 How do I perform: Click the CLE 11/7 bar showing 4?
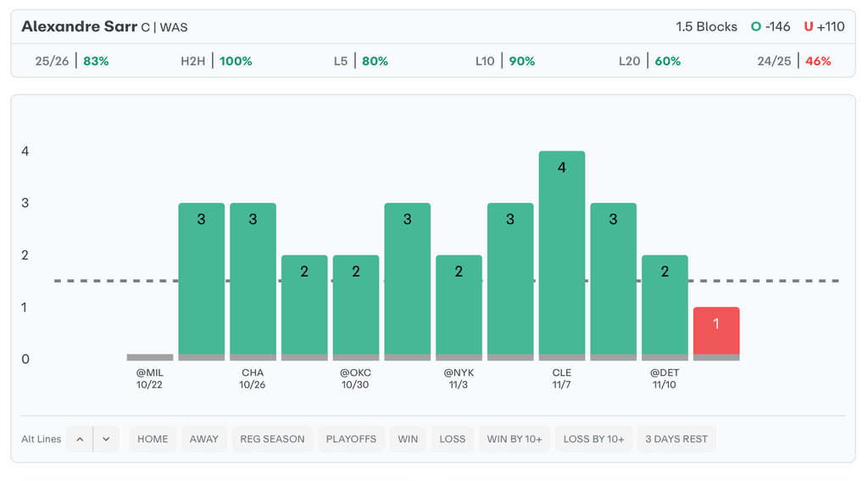click(x=562, y=253)
